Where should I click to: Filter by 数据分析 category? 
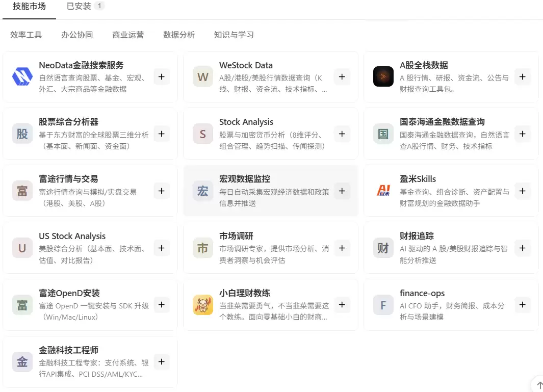[179, 35]
